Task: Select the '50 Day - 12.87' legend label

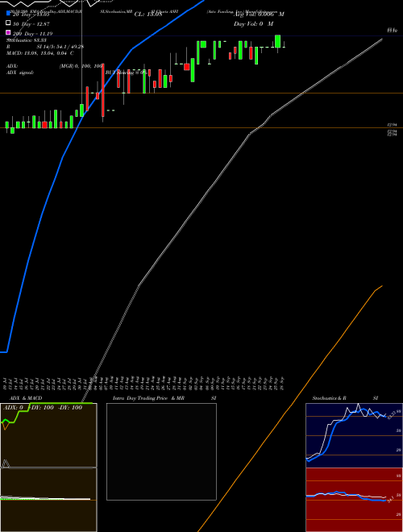Action: pos(31,24)
